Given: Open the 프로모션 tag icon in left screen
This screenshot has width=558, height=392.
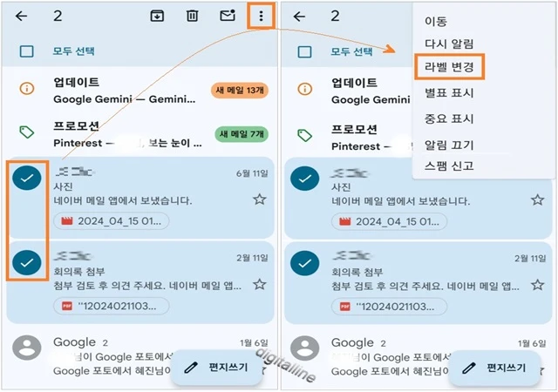Looking at the screenshot, I should (x=27, y=132).
